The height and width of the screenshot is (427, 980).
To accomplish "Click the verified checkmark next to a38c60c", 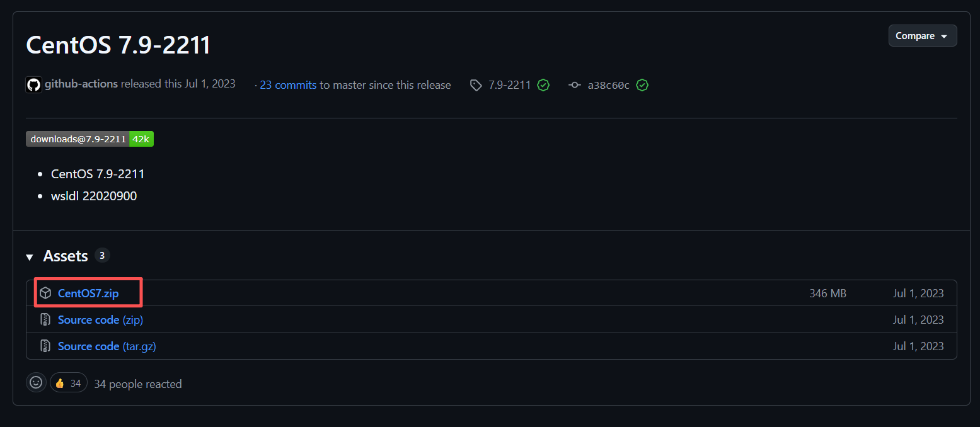I will coord(642,84).
